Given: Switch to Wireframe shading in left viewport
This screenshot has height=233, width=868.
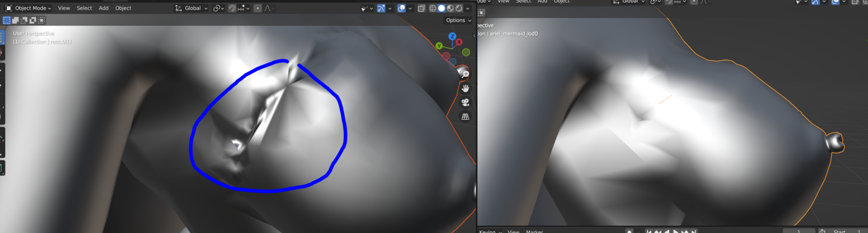Looking at the screenshot, I should [x=433, y=8].
